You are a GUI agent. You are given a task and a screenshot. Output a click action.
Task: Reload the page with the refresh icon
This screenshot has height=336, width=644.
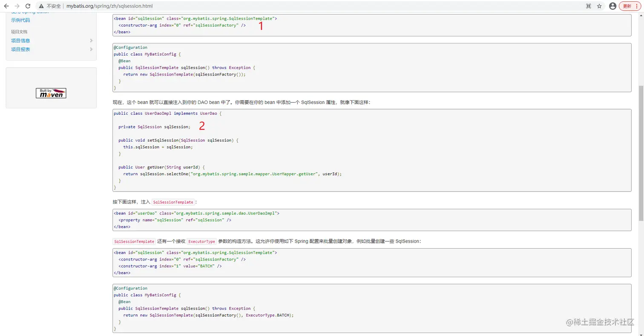(x=28, y=6)
